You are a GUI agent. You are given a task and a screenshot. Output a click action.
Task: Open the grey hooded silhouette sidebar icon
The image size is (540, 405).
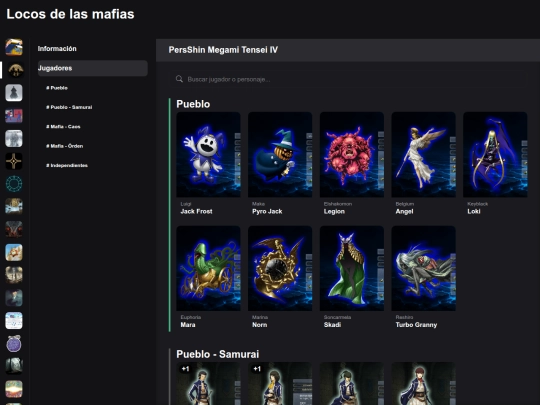[14, 93]
